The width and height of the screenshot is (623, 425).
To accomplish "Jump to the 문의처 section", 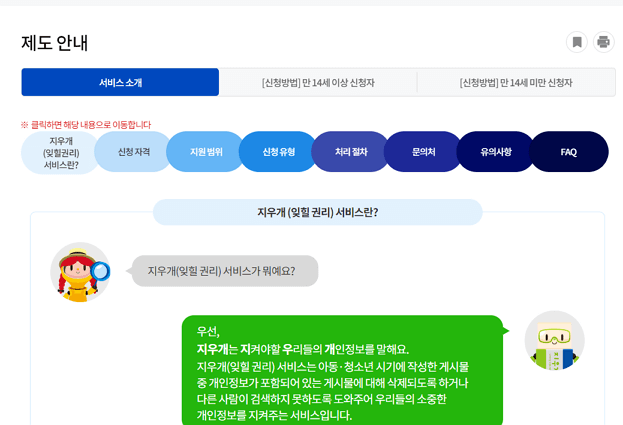I will (424, 152).
